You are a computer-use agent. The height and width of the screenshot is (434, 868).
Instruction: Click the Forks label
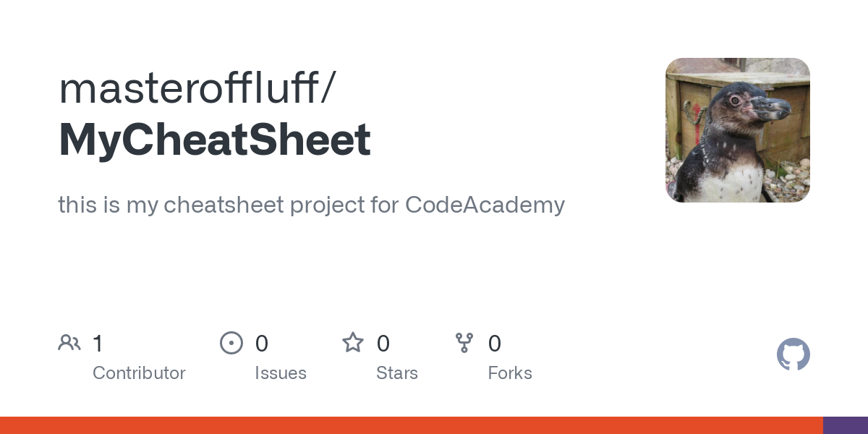[510, 373]
